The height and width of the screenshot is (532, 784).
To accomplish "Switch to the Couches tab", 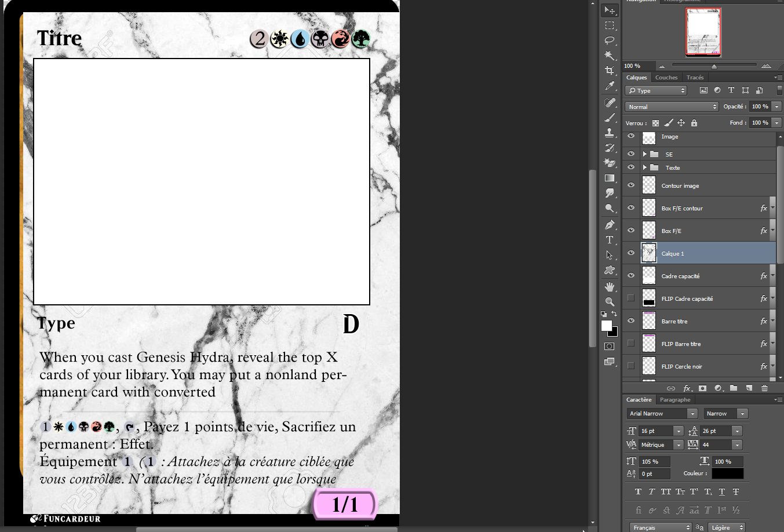I will [666, 78].
